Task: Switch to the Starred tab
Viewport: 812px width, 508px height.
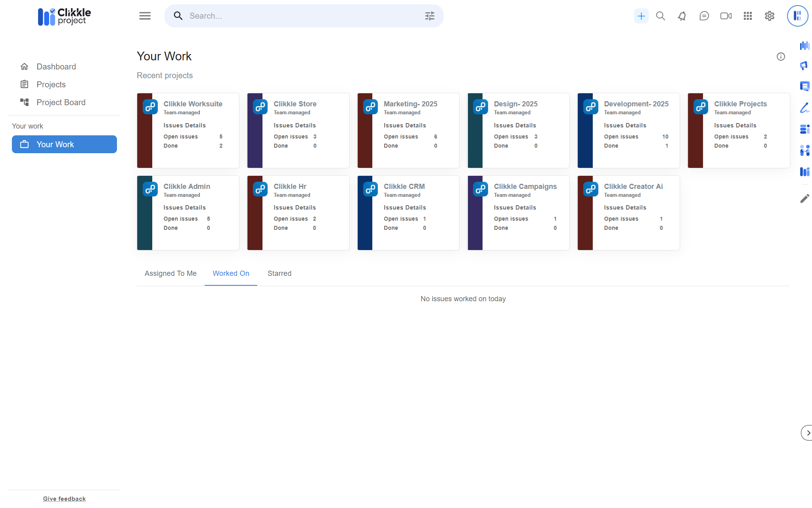Action: [279, 273]
